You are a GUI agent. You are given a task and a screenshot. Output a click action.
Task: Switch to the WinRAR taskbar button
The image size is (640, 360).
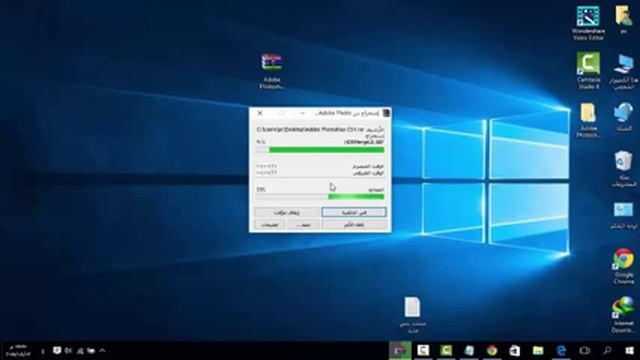pos(400,351)
